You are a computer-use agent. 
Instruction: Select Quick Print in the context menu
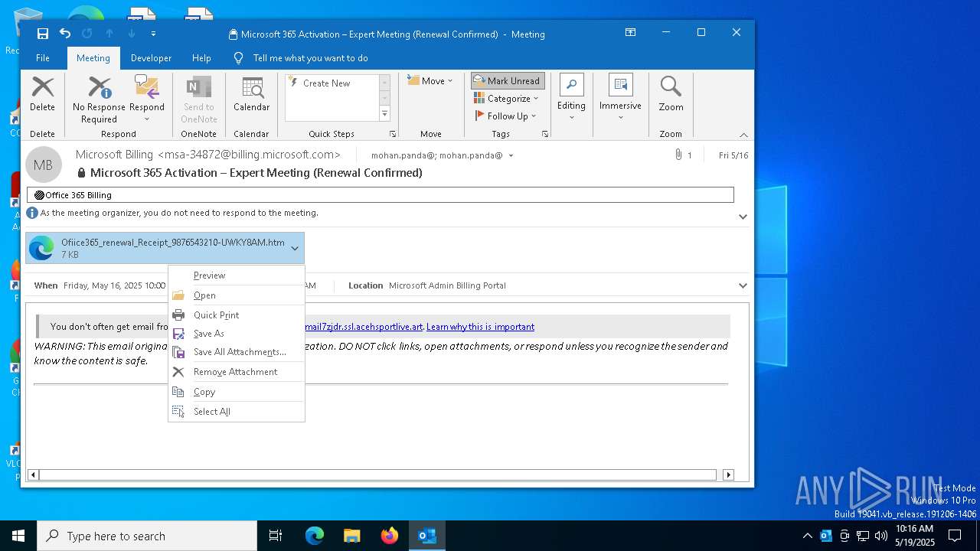[237, 315]
